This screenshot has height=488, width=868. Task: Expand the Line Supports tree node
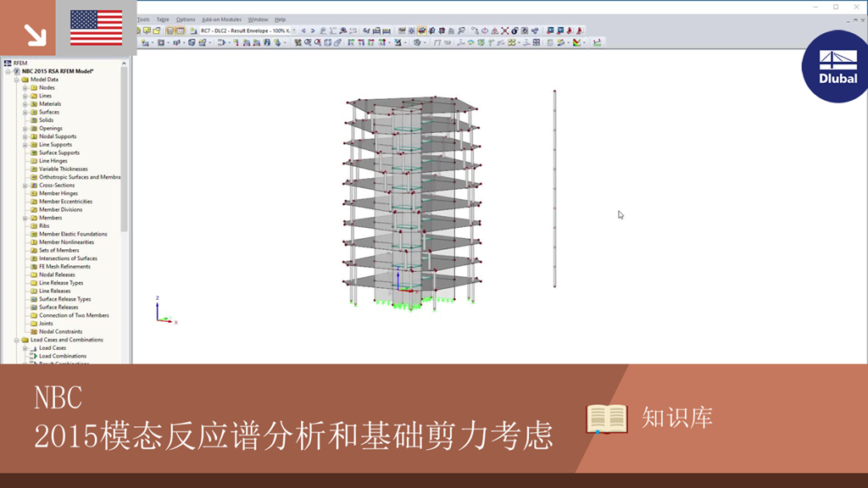[x=25, y=145]
